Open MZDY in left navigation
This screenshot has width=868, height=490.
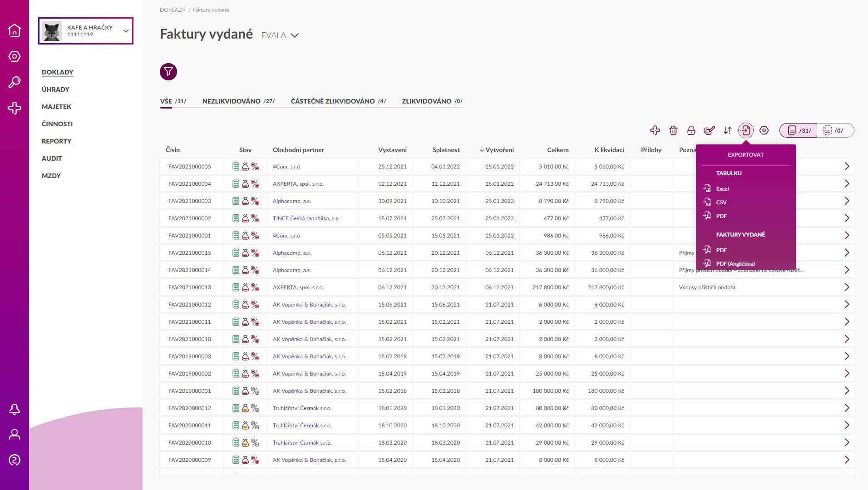coord(51,176)
